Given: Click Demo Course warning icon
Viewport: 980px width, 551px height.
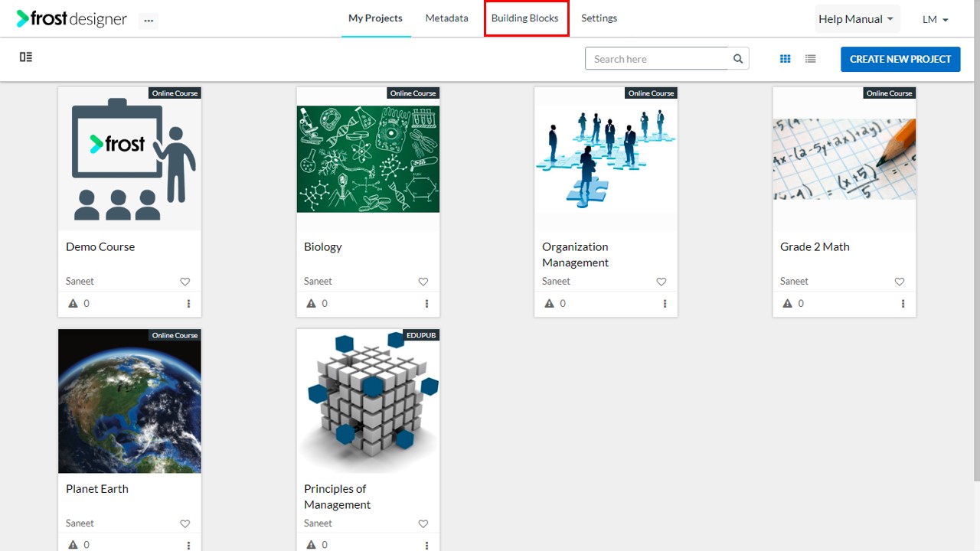Looking at the screenshot, I should pyautogui.click(x=73, y=304).
